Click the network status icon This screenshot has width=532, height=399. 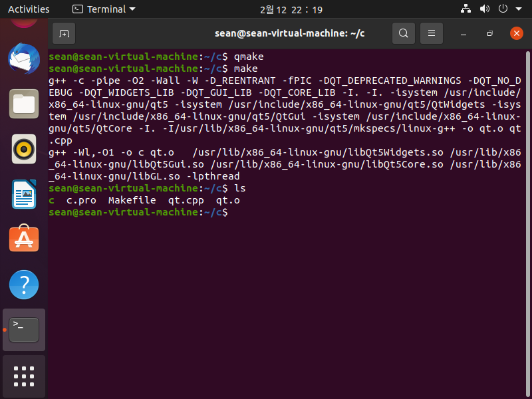(x=465, y=9)
